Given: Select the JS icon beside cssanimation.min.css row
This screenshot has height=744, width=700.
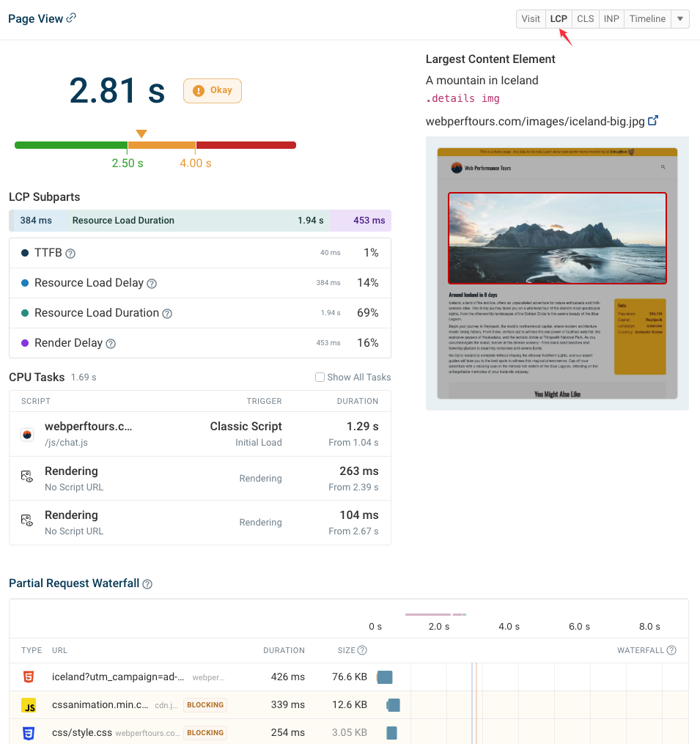Looking at the screenshot, I should pos(29,705).
